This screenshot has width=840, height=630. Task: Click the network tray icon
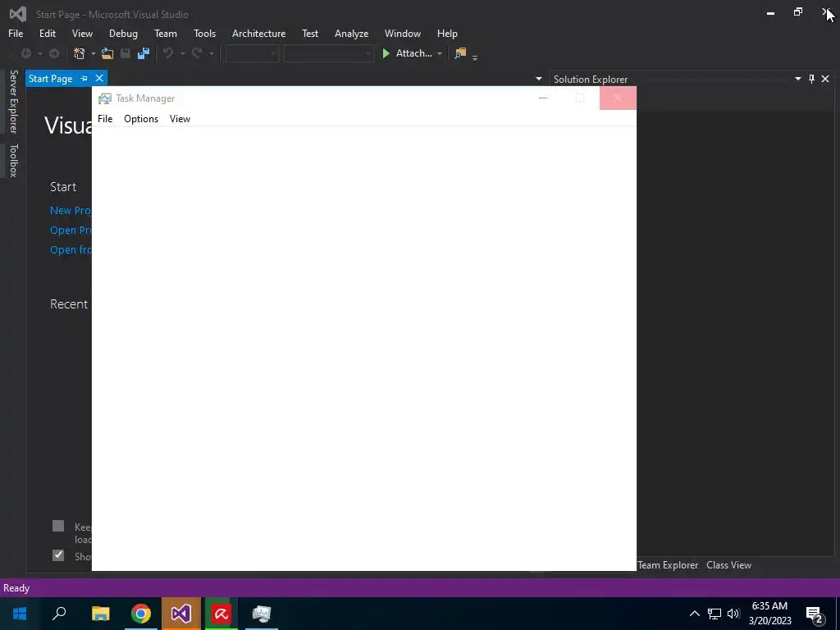click(714, 614)
